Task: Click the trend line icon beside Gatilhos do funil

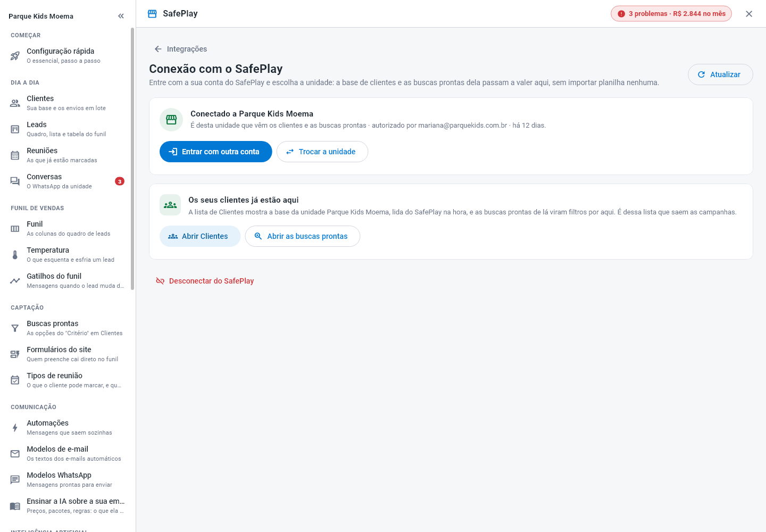Action: click(15, 281)
